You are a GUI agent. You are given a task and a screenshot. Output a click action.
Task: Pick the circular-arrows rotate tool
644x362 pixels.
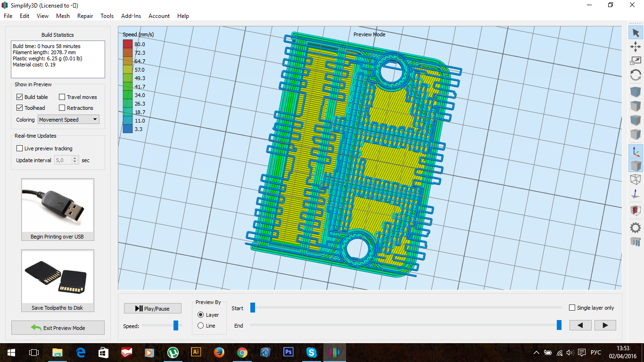[x=636, y=75]
